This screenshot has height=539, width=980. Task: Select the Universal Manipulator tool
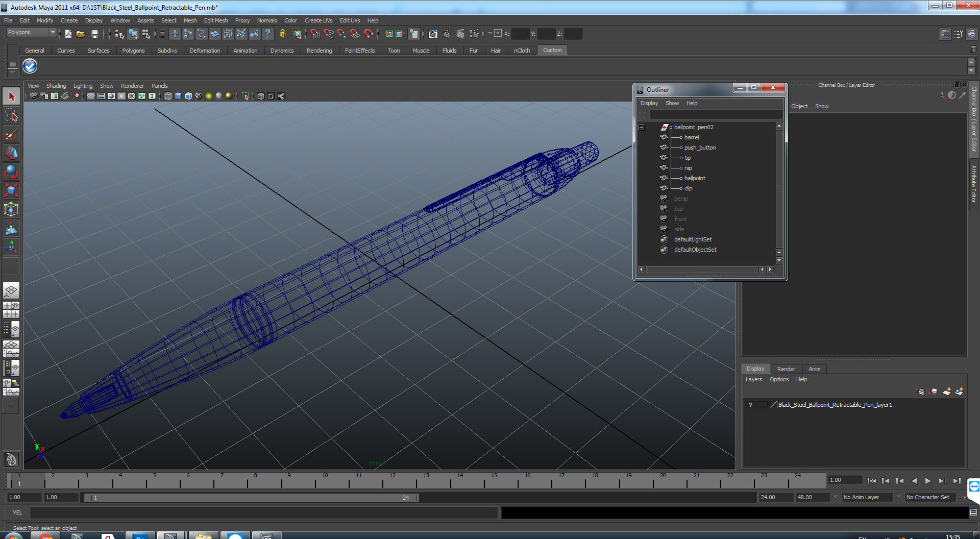pyautogui.click(x=11, y=209)
